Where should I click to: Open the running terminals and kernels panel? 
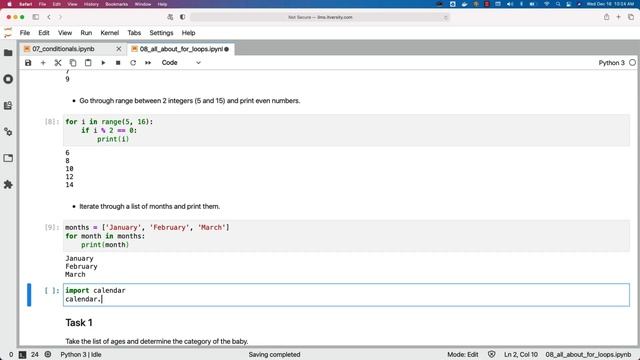pos(8,79)
